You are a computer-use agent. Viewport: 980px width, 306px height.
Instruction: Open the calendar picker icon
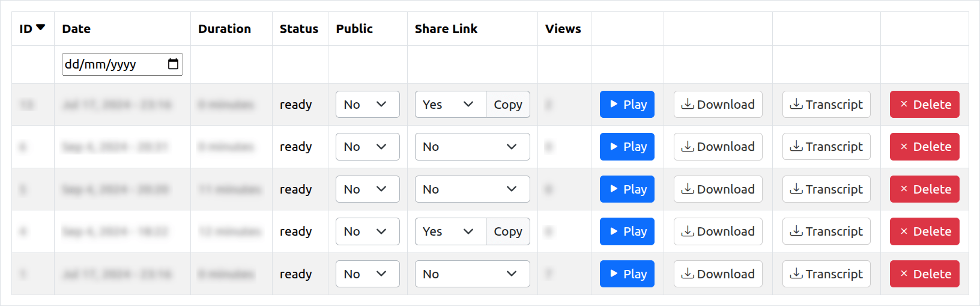pos(173,64)
